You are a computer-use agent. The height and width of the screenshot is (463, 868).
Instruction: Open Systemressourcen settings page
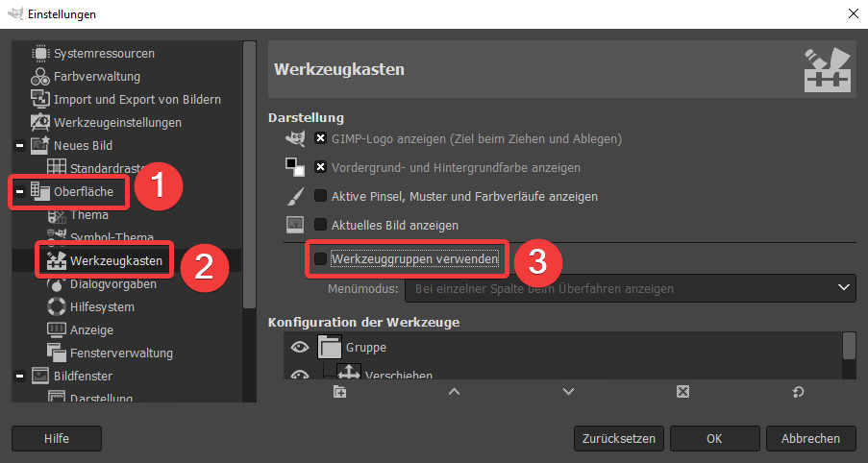click(104, 54)
